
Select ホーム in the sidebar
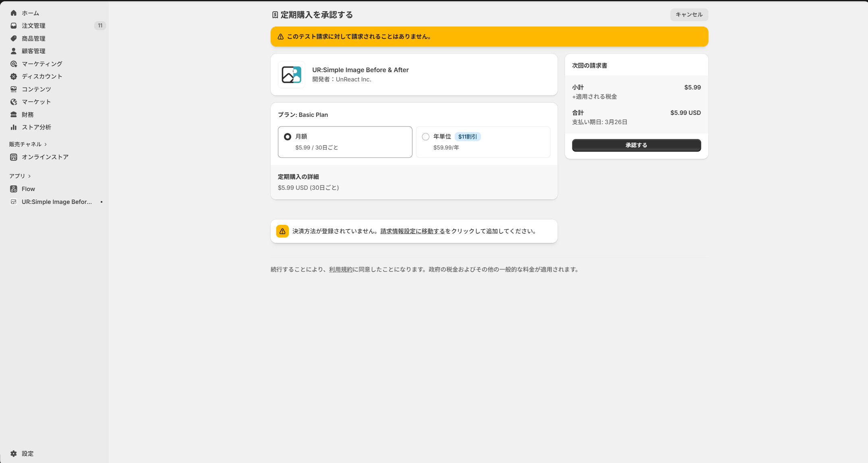(30, 13)
